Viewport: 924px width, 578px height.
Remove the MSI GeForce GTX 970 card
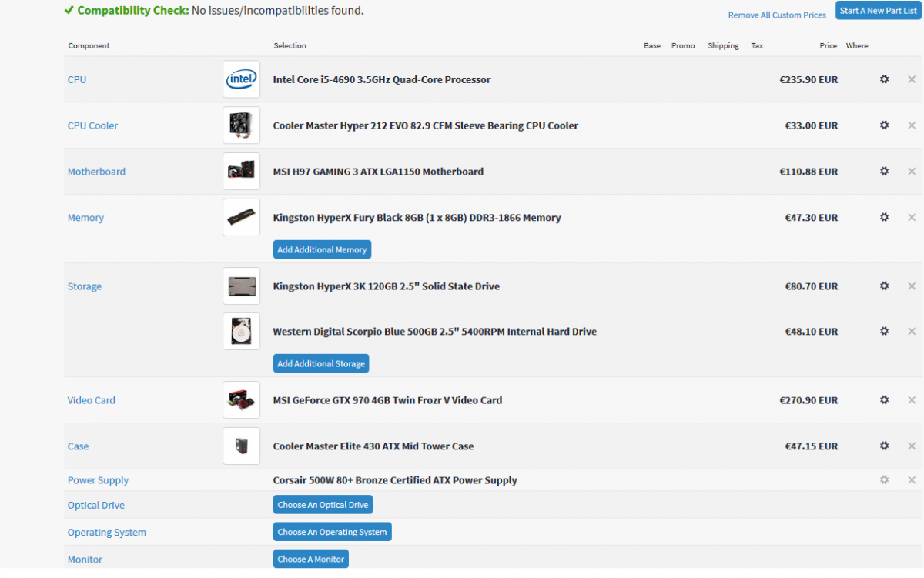tap(912, 400)
